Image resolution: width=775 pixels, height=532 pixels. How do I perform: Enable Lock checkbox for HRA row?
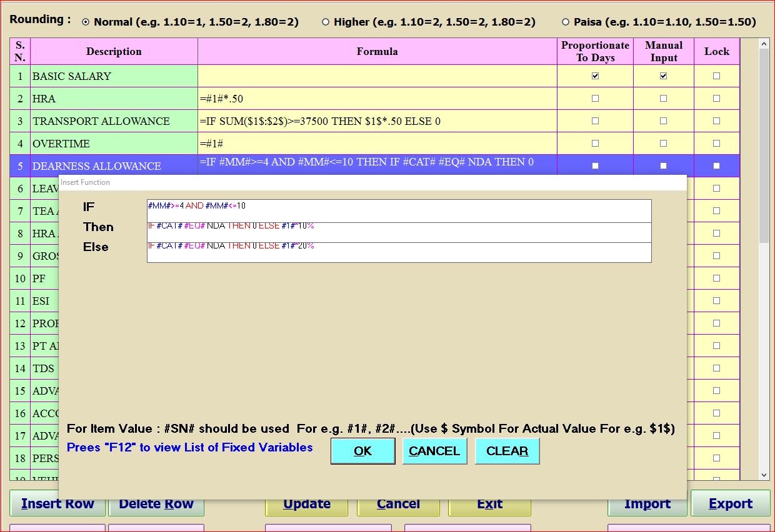click(716, 99)
